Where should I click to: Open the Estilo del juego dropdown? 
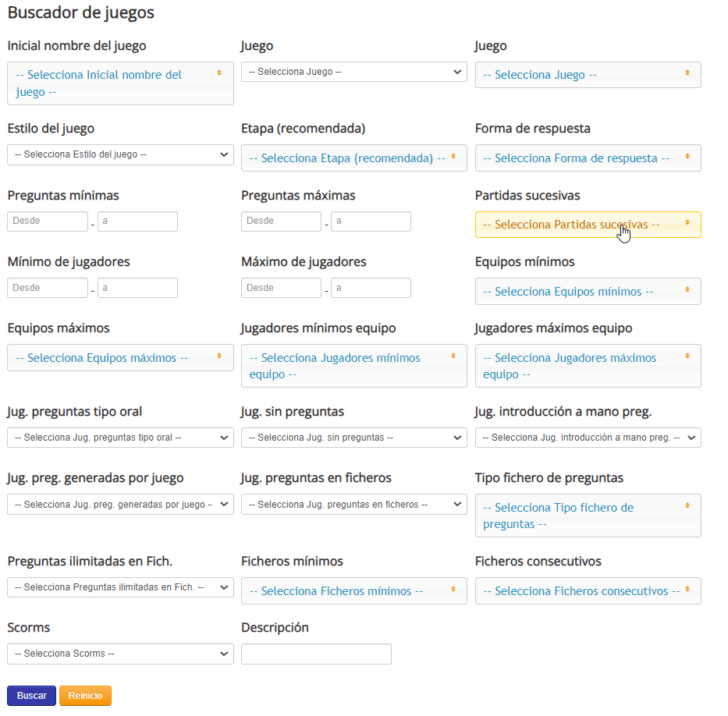120,154
